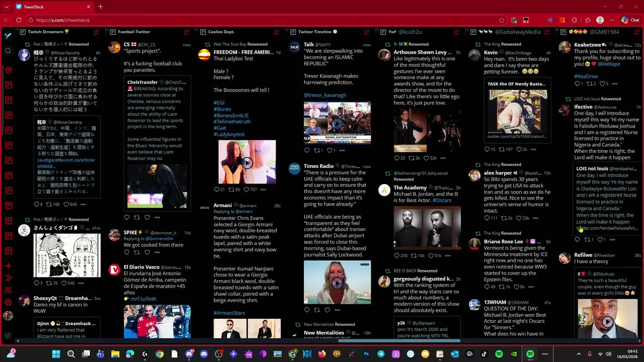Retweet the CS @CFC_CS tweet
The image size is (644, 362).
(x=136, y=217)
